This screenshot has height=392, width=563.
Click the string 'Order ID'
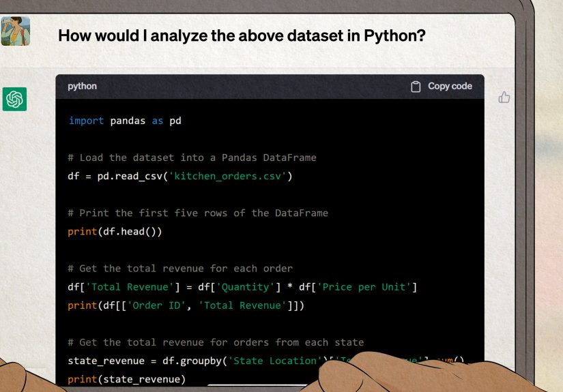tap(156, 305)
